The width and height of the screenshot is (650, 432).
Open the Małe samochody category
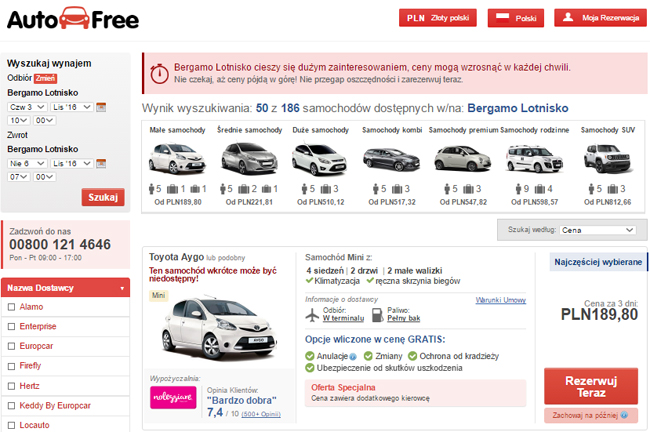[177, 130]
